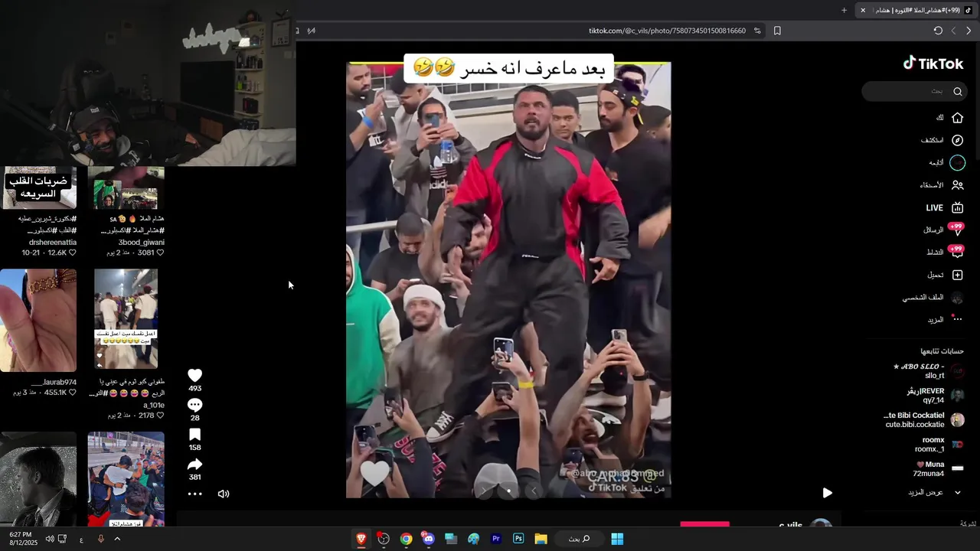Open system volume tray icon
Image resolution: width=980 pixels, height=551 pixels.
tap(49, 539)
